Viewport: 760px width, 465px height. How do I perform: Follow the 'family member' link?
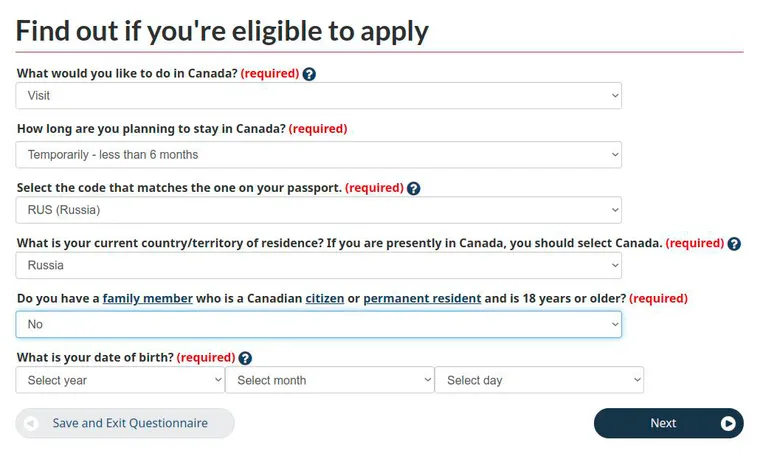[147, 299]
